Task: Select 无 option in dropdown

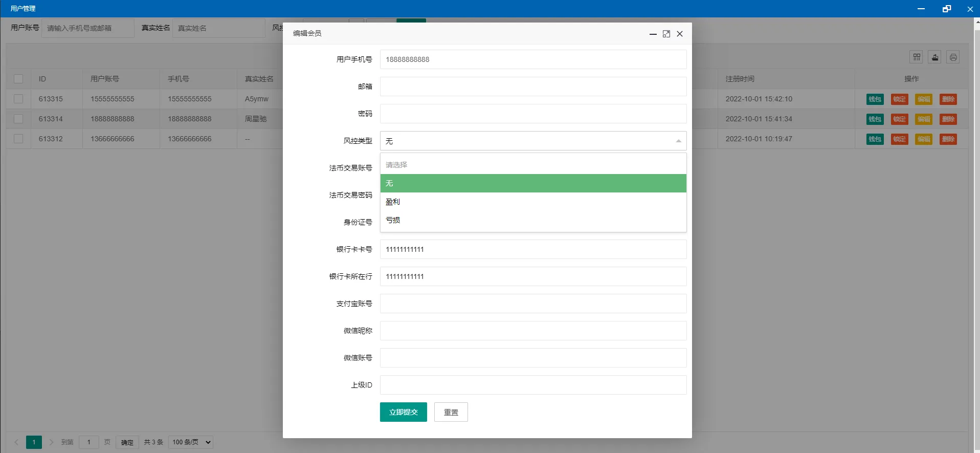Action: 533,183
